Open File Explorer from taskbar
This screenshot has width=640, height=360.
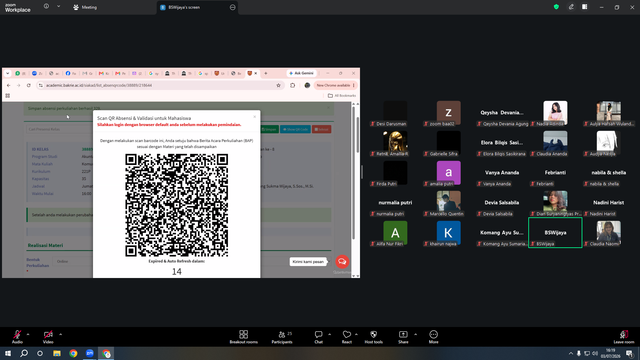tap(57, 353)
